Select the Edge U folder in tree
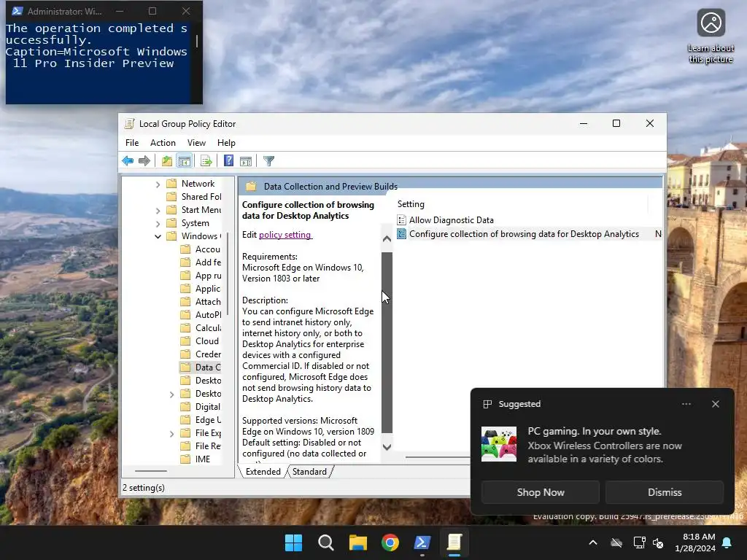The height and width of the screenshot is (560, 747). pyautogui.click(x=208, y=420)
